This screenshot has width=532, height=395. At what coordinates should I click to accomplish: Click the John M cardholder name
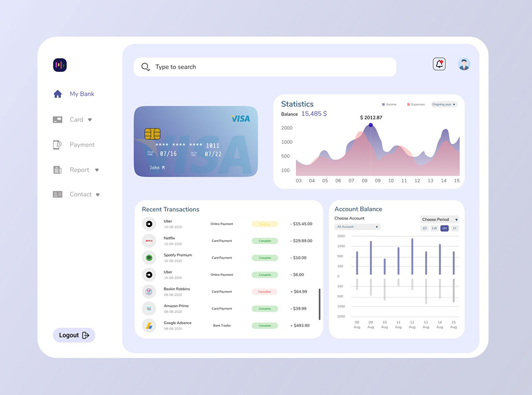157,167
